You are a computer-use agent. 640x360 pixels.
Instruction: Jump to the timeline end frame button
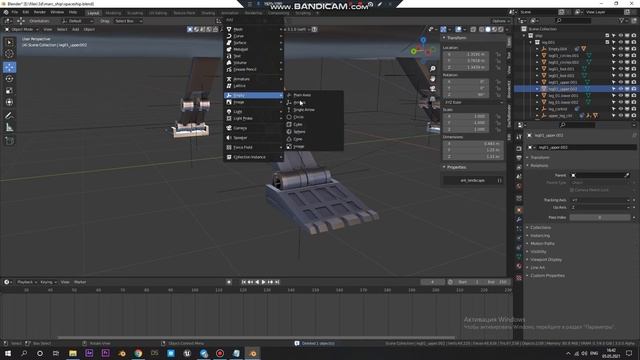coord(277,282)
